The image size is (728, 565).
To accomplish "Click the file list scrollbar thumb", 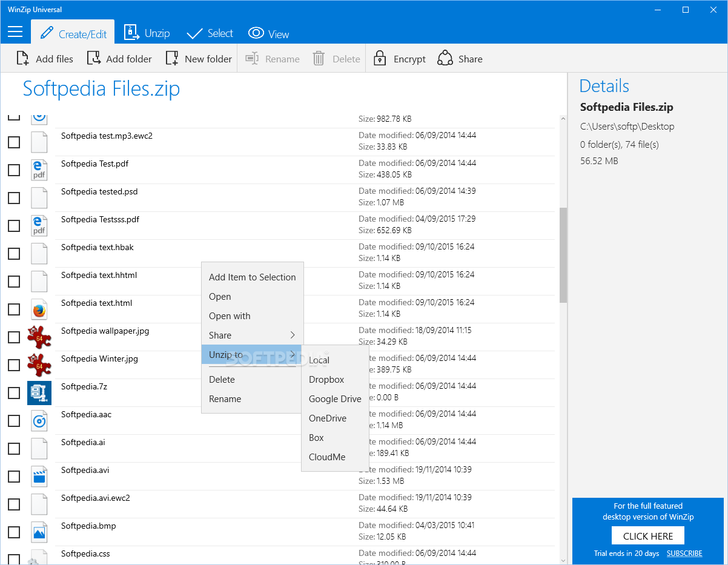I will (563, 255).
